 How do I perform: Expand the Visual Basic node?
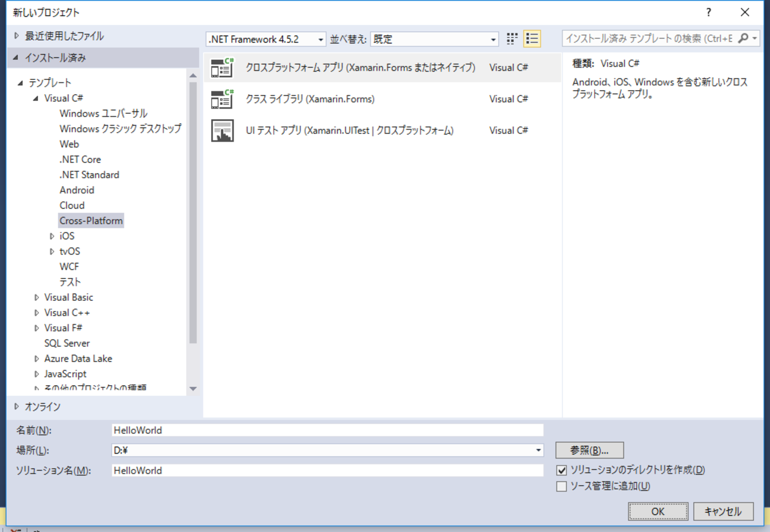click(x=37, y=297)
